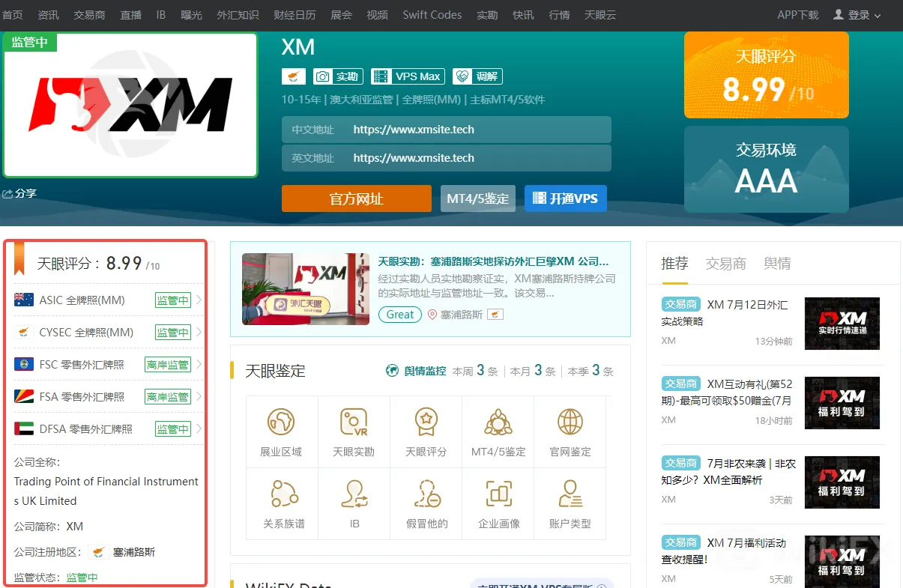Screen dimensions: 903x588
Task: Click the user icon beside 登录
Action: 839,14
